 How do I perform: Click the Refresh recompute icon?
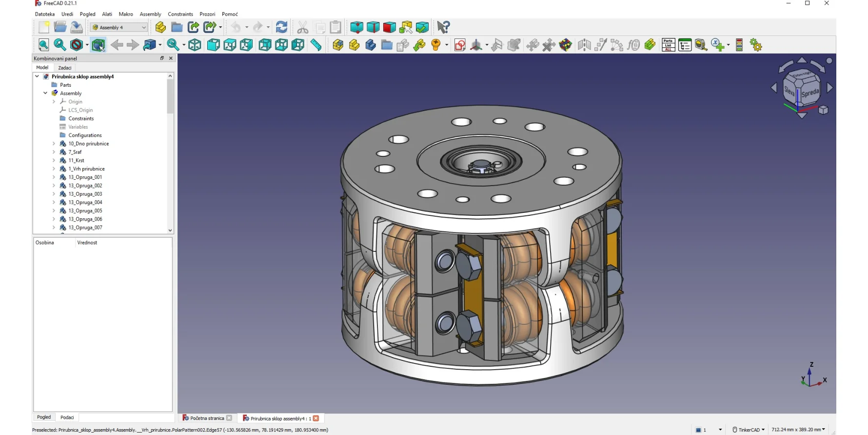coord(281,27)
